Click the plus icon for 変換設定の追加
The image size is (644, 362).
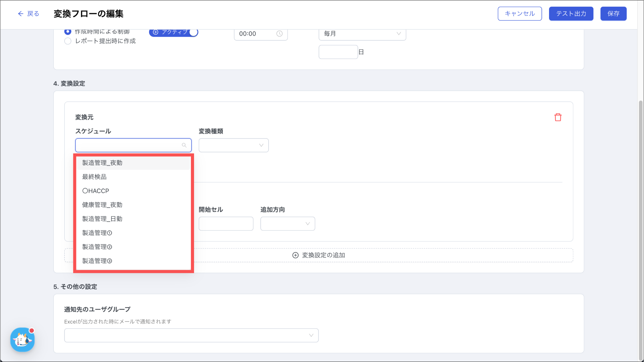(x=295, y=255)
